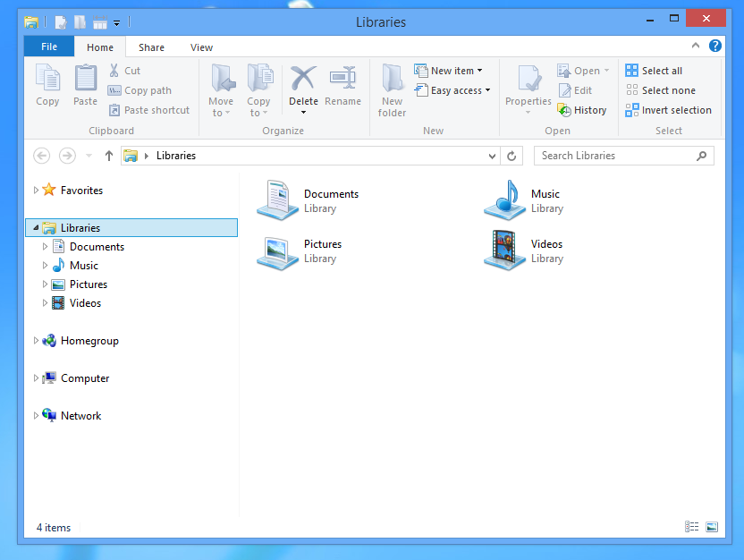Screen dimensions: 744x560
Task: Click the Up arrow navigation button
Action: click(109, 156)
